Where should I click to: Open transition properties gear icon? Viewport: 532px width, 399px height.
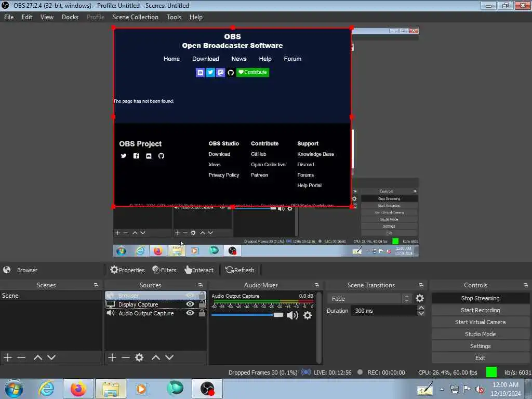tap(420, 298)
